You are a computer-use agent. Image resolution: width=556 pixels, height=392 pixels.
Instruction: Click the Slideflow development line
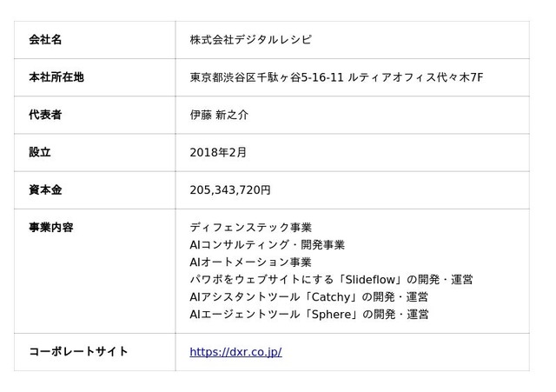pyautogui.click(x=331, y=279)
